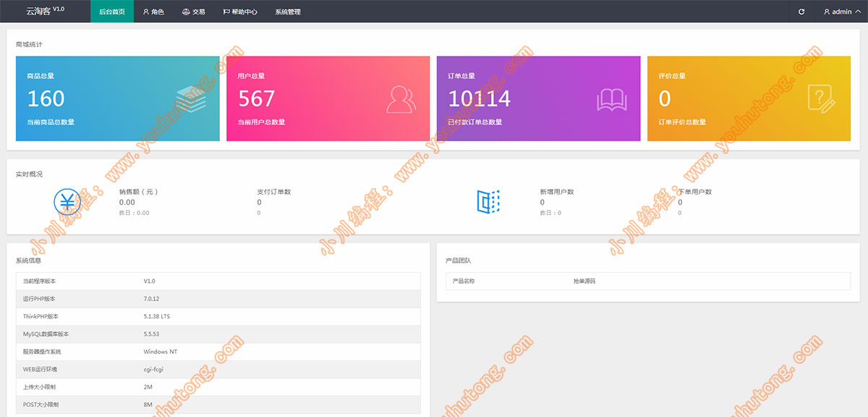Click the 云淘客 V1.0 logo
Image resolution: width=868 pixels, height=417 pixels.
[45, 11]
